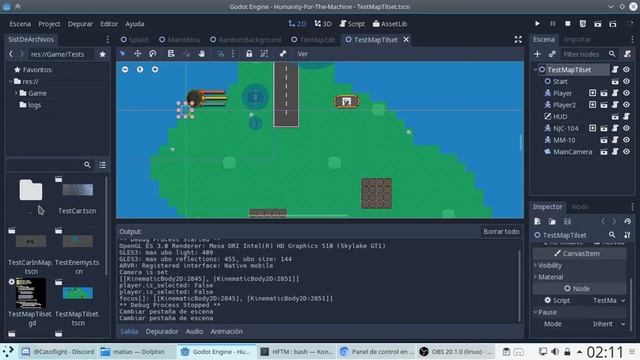
Task: Toggle visibility of Start node
Action: [x=626, y=81]
